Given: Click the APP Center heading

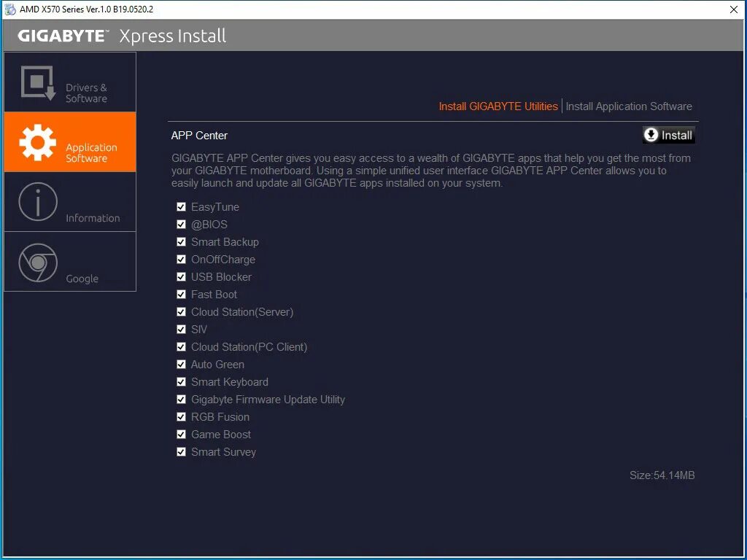Looking at the screenshot, I should (x=199, y=136).
